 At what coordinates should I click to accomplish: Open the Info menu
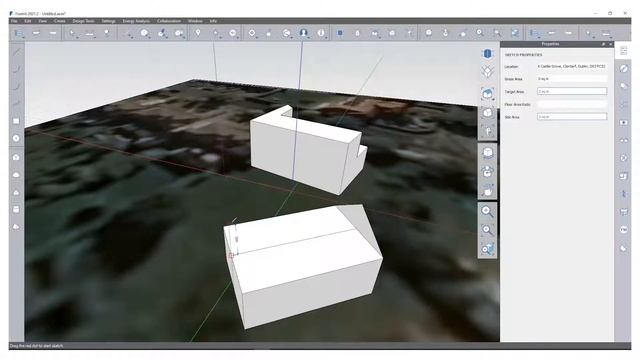pos(213,21)
